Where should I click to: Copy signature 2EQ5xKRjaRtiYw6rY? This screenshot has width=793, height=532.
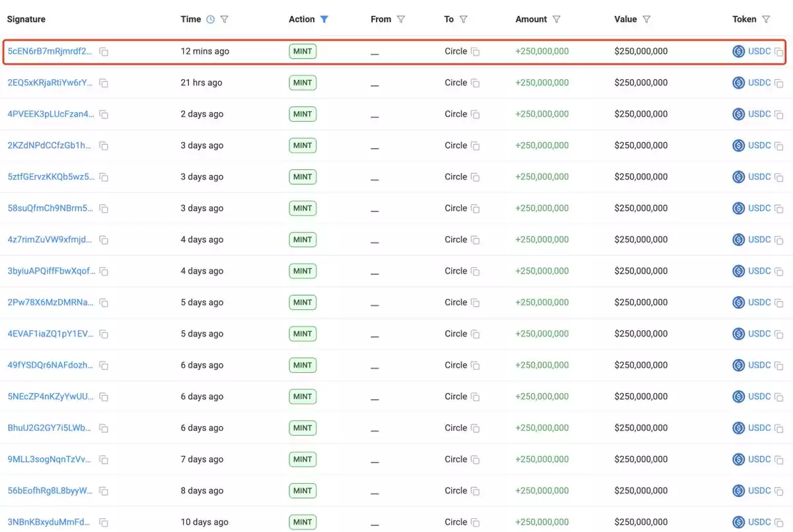click(104, 83)
